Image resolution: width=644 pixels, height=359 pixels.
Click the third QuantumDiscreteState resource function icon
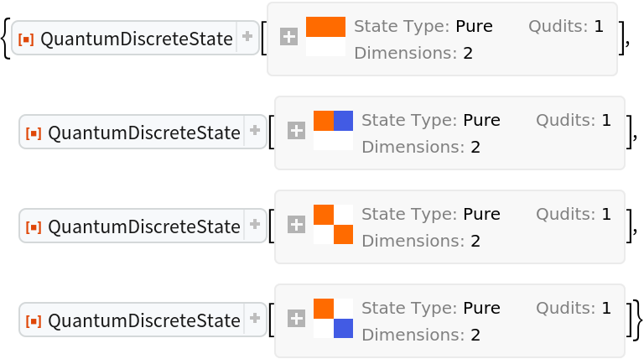coord(34,226)
